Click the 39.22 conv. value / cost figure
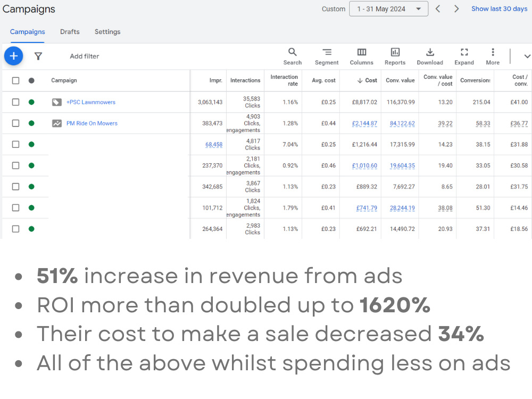532x399 pixels. pos(445,123)
